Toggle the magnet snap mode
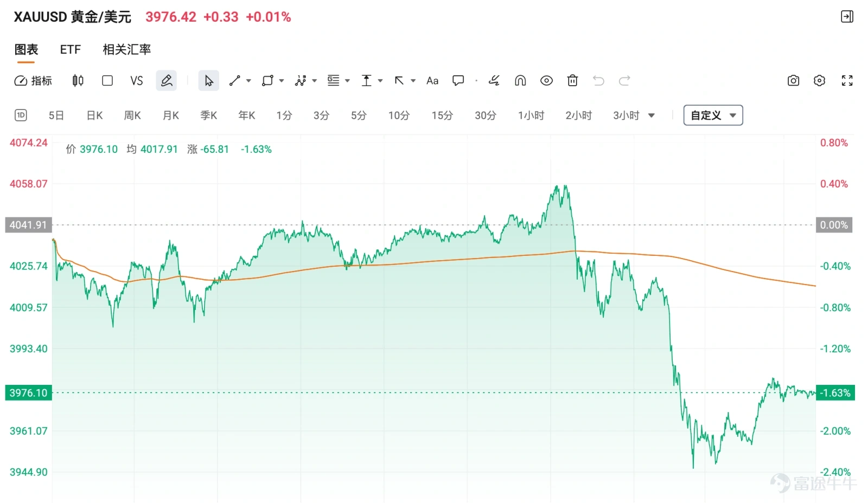 (520, 81)
